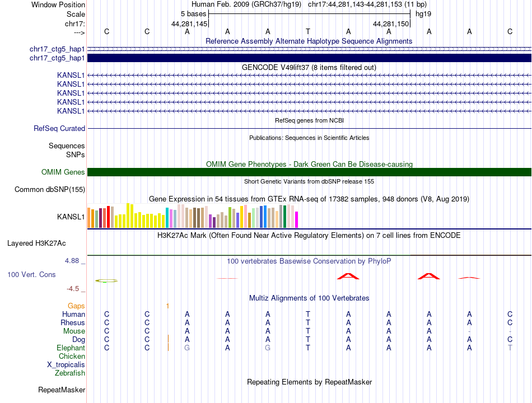Click the 'hg19' text next to scale bar

click(x=423, y=14)
